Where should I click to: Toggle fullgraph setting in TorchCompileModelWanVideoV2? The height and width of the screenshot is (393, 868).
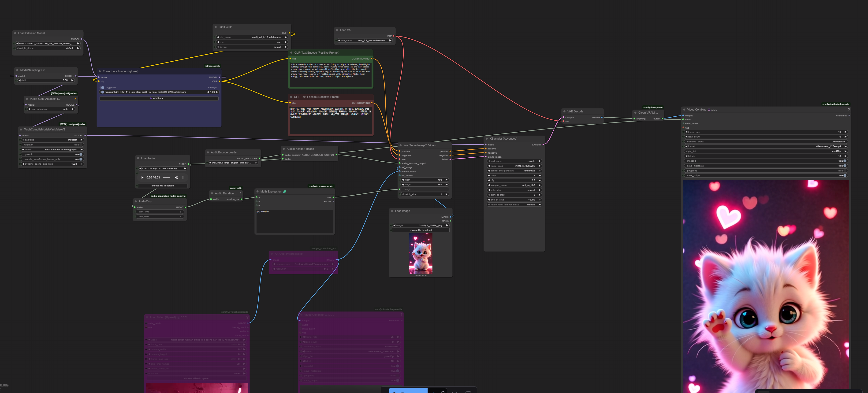(x=81, y=145)
